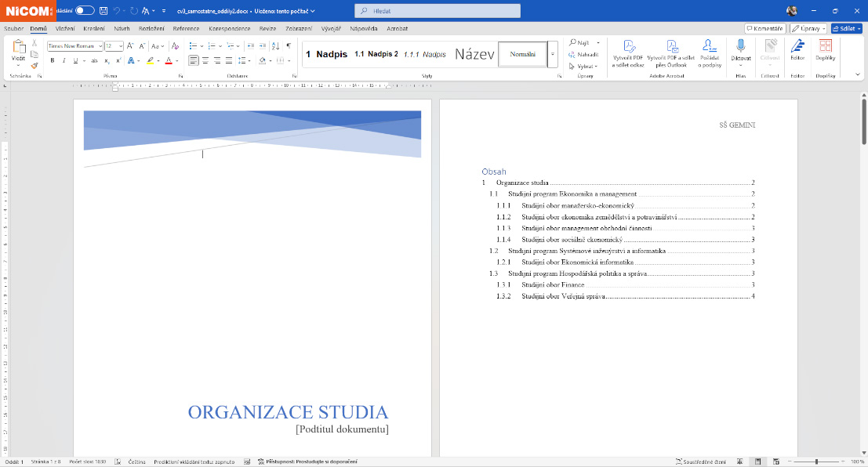Center-align the paragraph text

pos(205,60)
